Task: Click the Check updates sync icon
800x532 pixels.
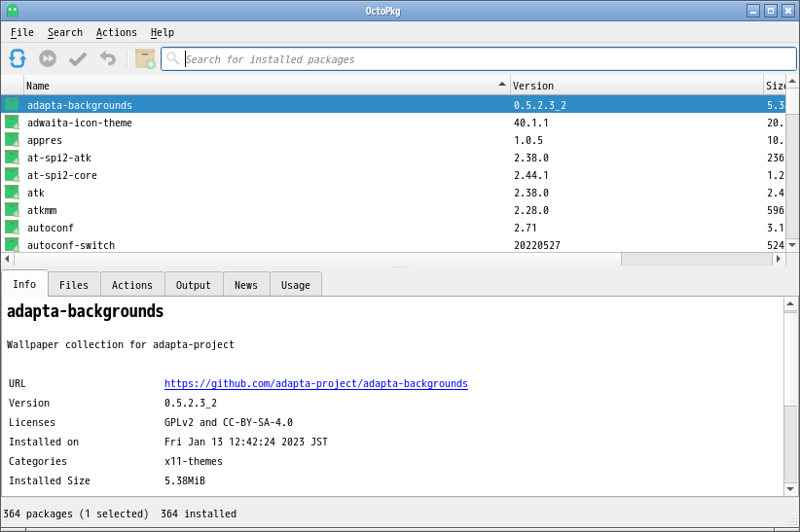Action: pyautogui.click(x=18, y=58)
